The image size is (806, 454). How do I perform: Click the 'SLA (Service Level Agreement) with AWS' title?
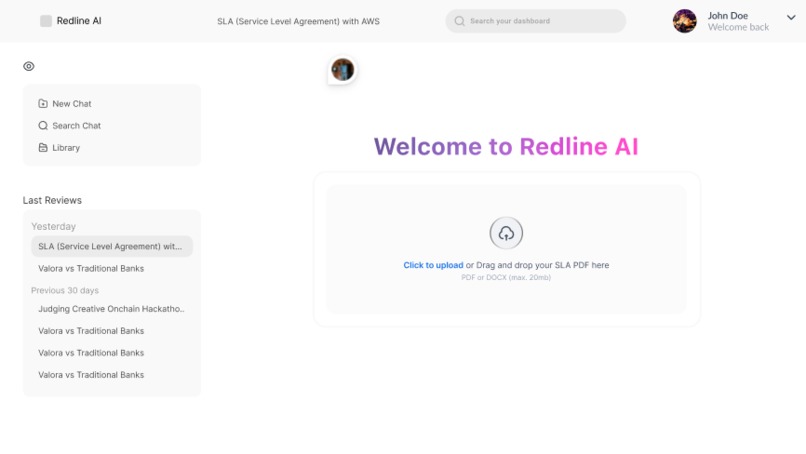pos(298,21)
